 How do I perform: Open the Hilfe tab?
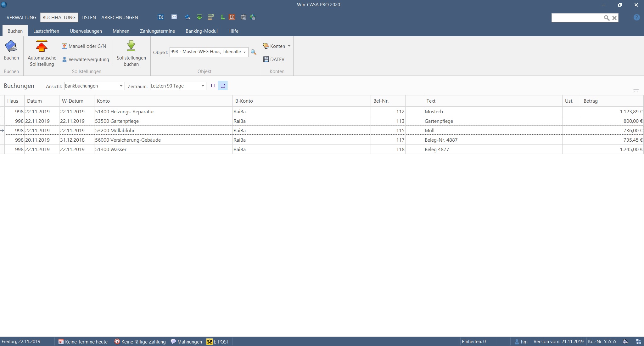click(233, 31)
